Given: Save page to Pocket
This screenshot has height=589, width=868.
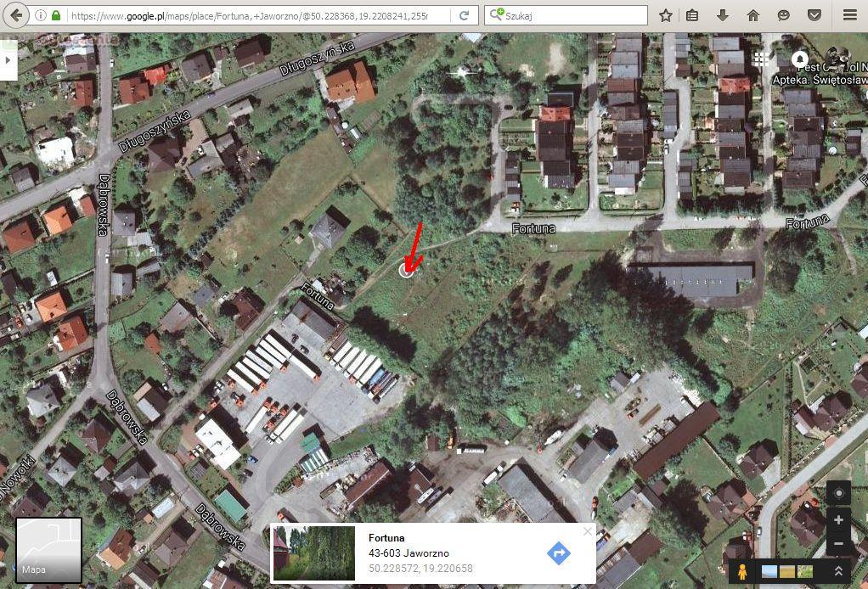Looking at the screenshot, I should point(813,15).
